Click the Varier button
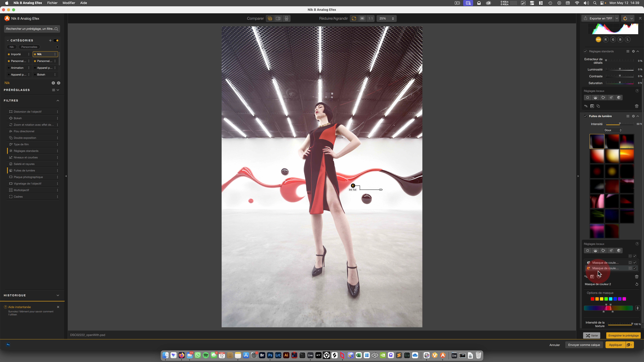Screen dimensions: 644x362 [x=592, y=335]
